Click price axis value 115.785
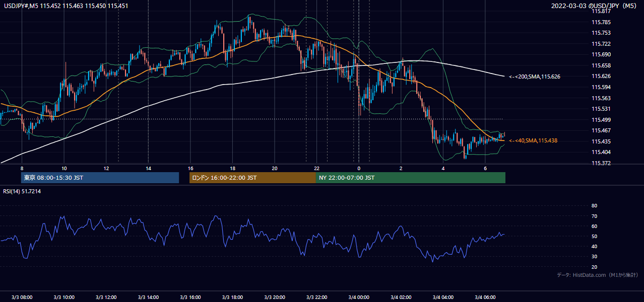Image resolution: width=644 pixels, height=302 pixels. tap(601, 22)
